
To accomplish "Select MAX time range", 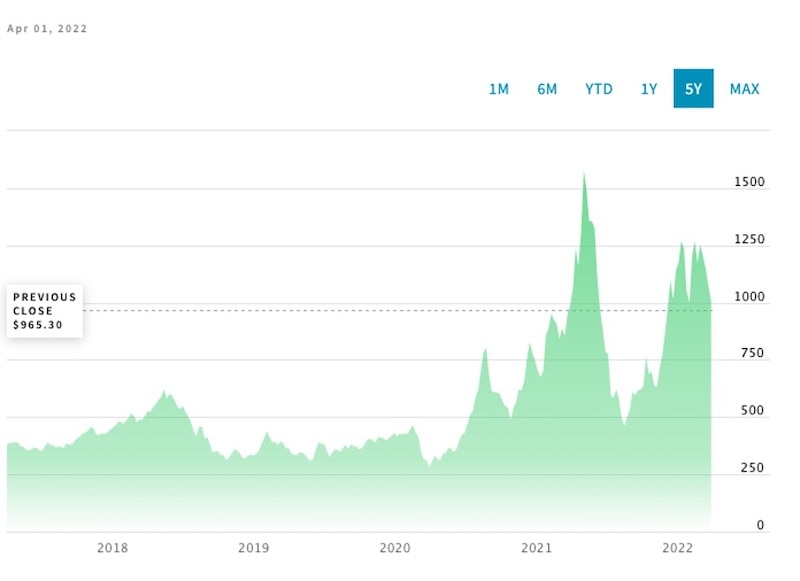I will [744, 89].
